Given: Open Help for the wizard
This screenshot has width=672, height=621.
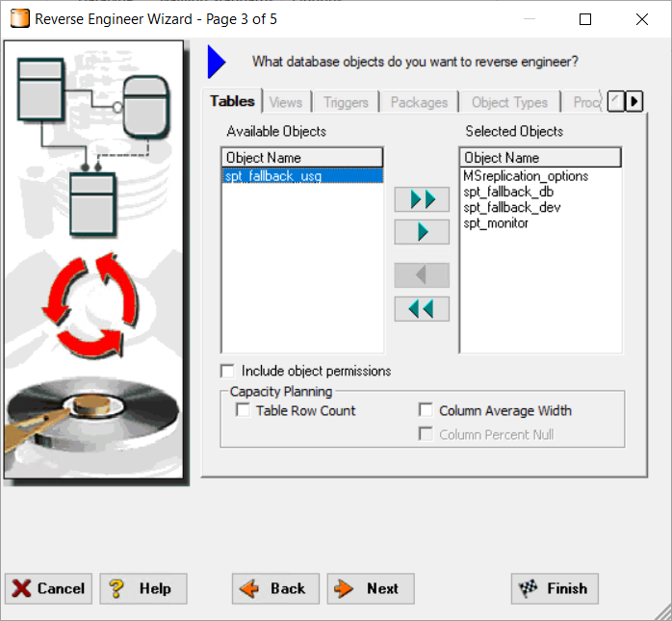Looking at the screenshot, I should click(x=143, y=588).
